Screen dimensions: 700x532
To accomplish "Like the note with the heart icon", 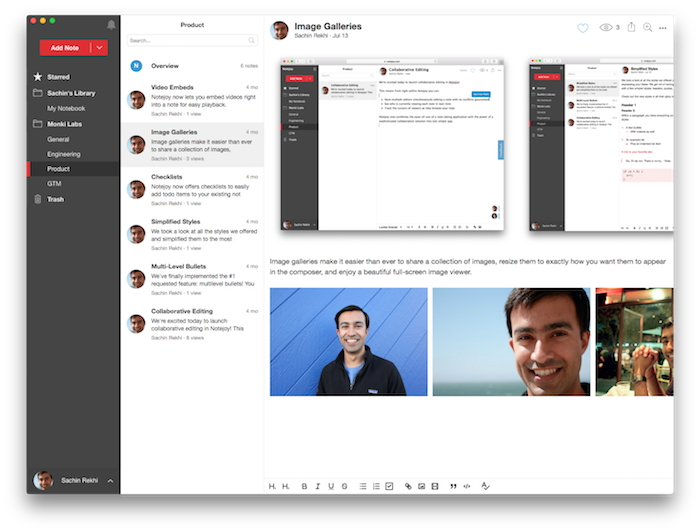I will (x=583, y=28).
